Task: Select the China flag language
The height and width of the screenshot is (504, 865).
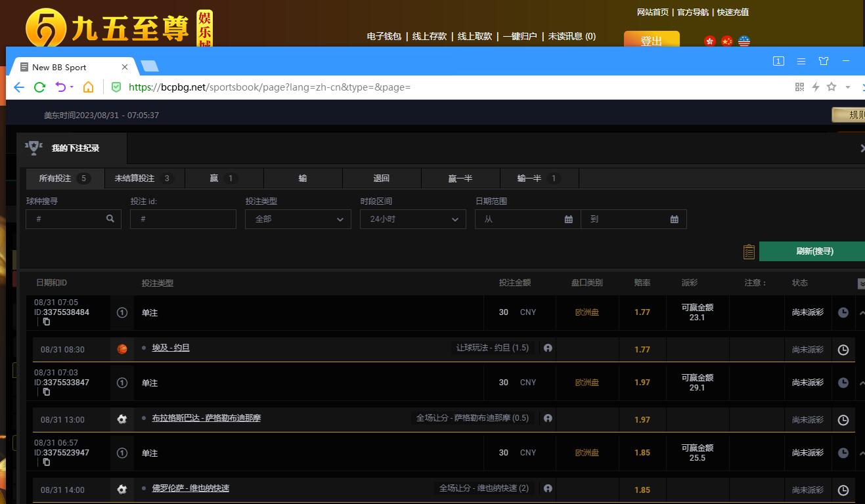Action: pyautogui.click(x=726, y=41)
